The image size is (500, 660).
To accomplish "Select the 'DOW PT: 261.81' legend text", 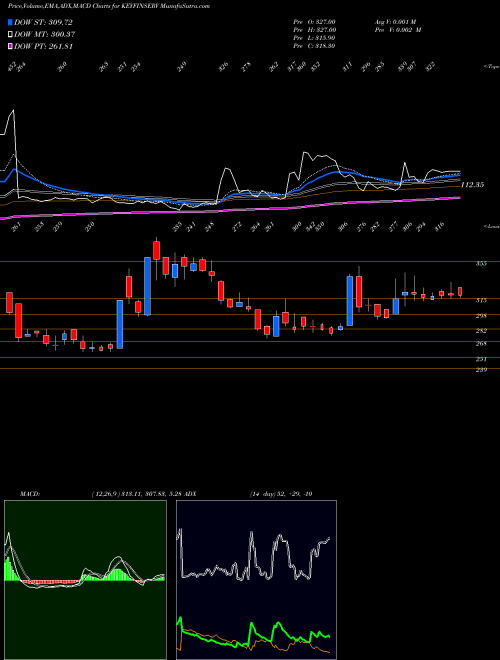I will pos(43,46).
